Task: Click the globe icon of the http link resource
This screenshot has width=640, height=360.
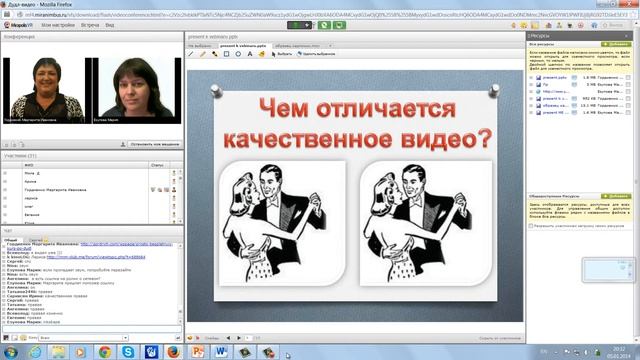Action: point(538,91)
